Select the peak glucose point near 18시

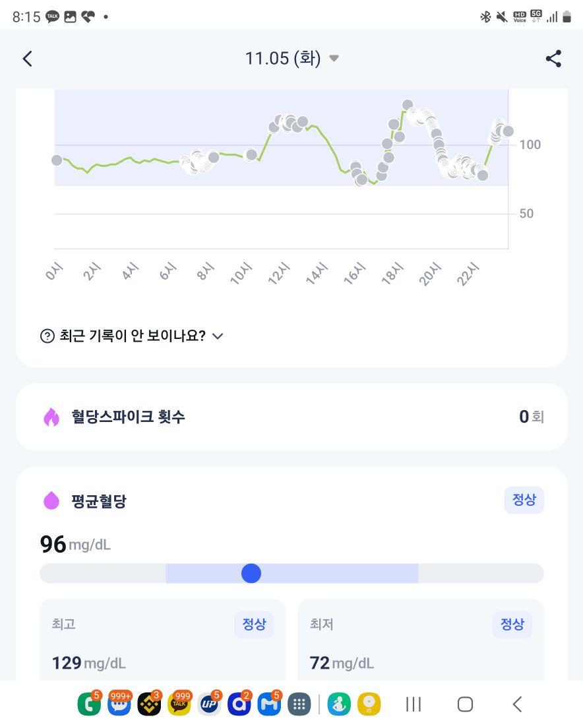(408, 105)
